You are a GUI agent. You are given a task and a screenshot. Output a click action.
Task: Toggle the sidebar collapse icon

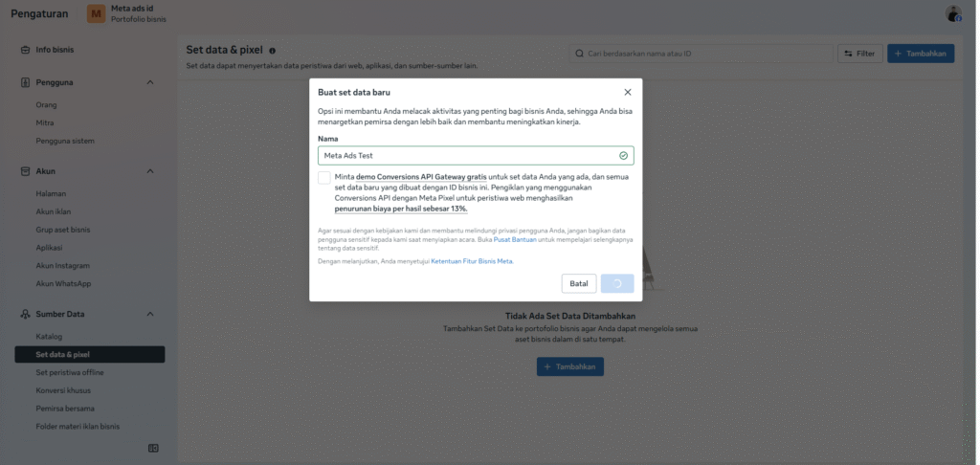[x=153, y=448]
